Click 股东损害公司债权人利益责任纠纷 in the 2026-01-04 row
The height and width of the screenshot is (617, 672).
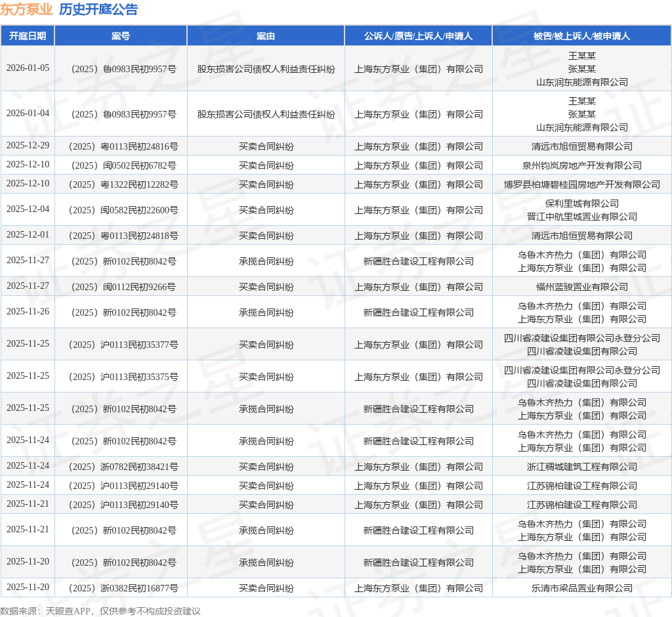click(x=266, y=114)
